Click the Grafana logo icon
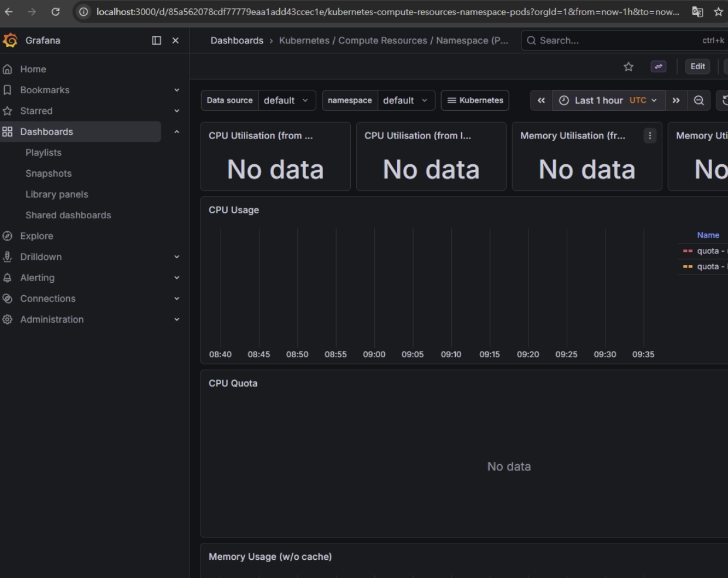 [10, 40]
